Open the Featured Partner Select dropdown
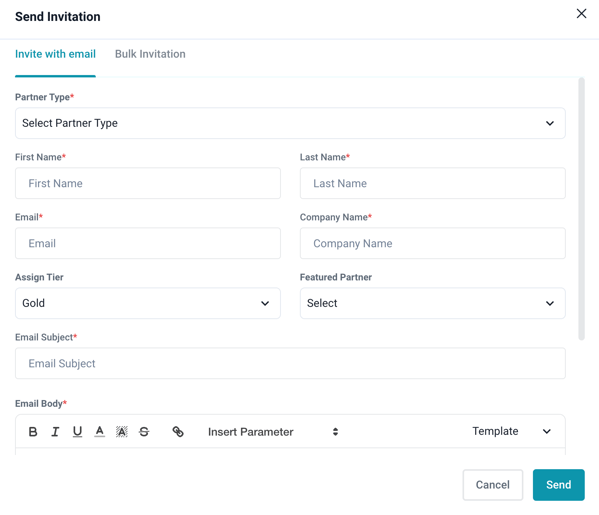The image size is (599, 515). click(x=432, y=303)
